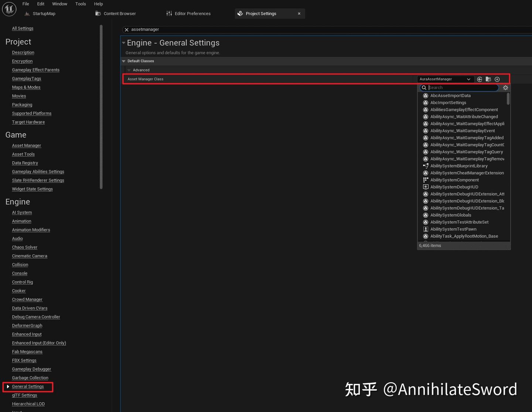Click the AbilitySystemTestPawn class icon
The width and height of the screenshot is (532, 412).
[426, 229]
